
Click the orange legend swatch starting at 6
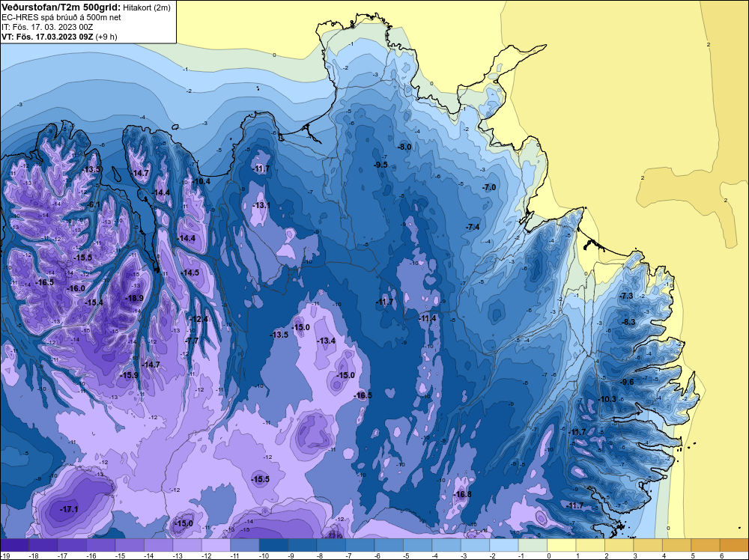(734, 545)
